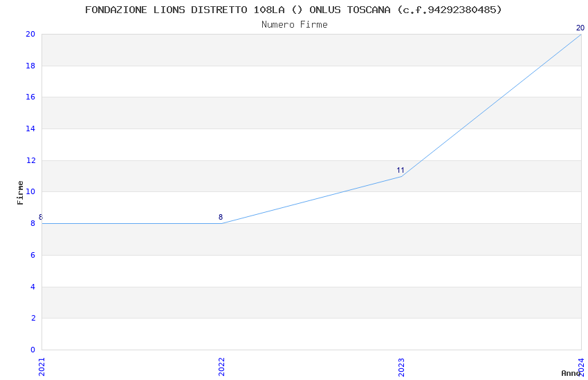Click y-axis tick value 20
This screenshot has height=380, width=588.
point(30,34)
